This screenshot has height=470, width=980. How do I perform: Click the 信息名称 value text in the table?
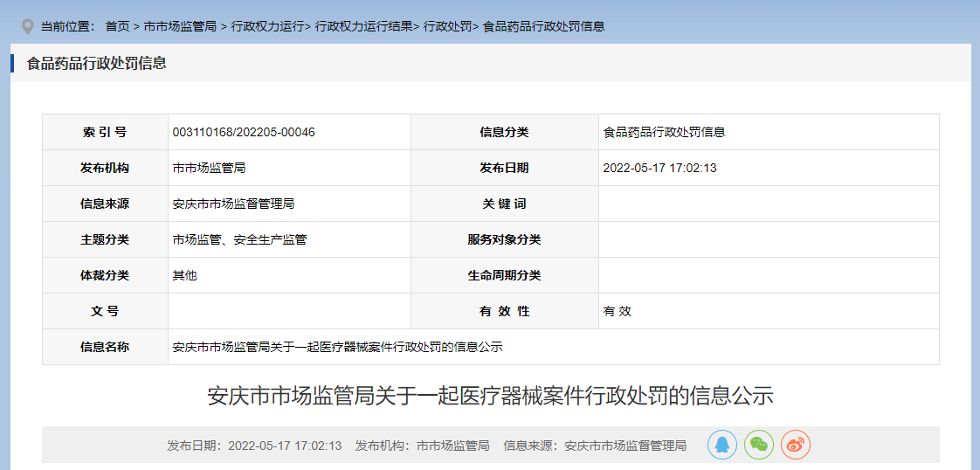pyautogui.click(x=337, y=347)
